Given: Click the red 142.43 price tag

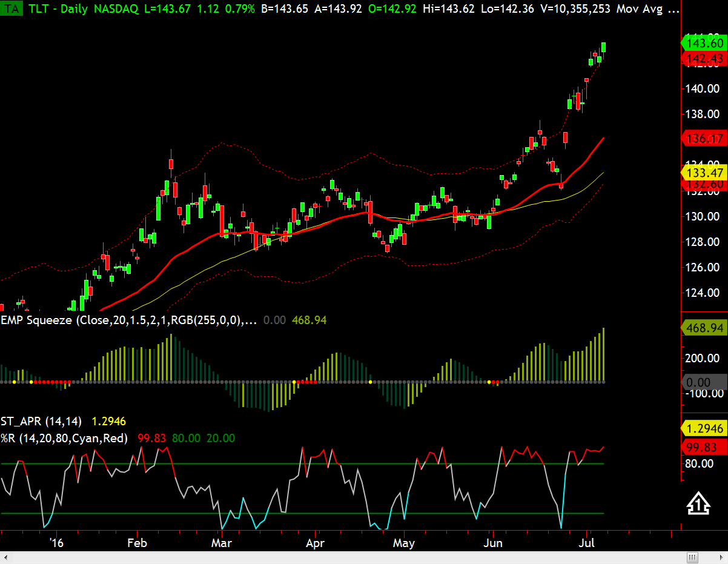Looking at the screenshot, I should pos(704,58).
